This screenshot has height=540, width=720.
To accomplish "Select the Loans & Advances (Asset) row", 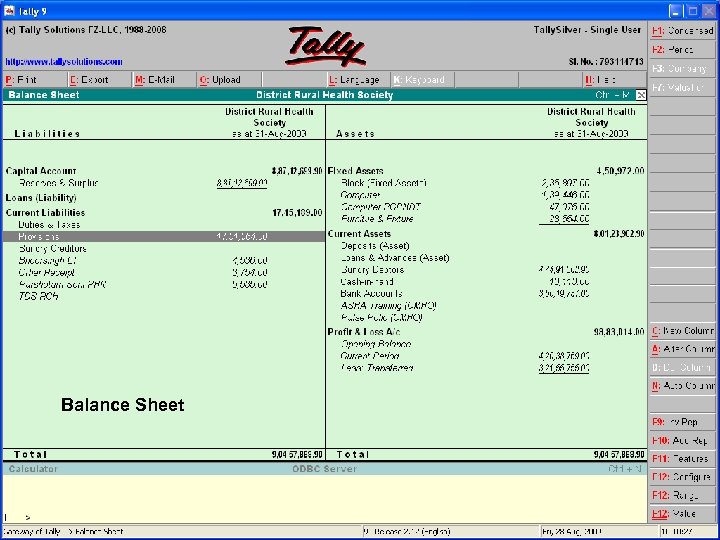I will coord(486,258).
